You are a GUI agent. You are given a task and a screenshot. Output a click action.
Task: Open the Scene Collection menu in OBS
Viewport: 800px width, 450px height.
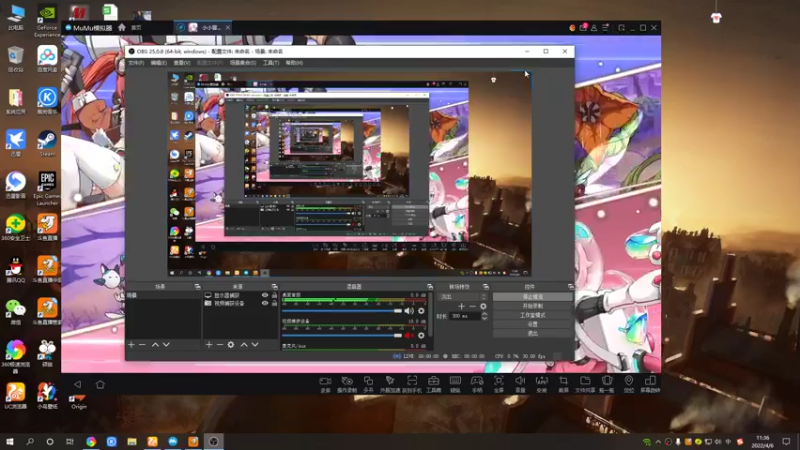tap(243, 63)
